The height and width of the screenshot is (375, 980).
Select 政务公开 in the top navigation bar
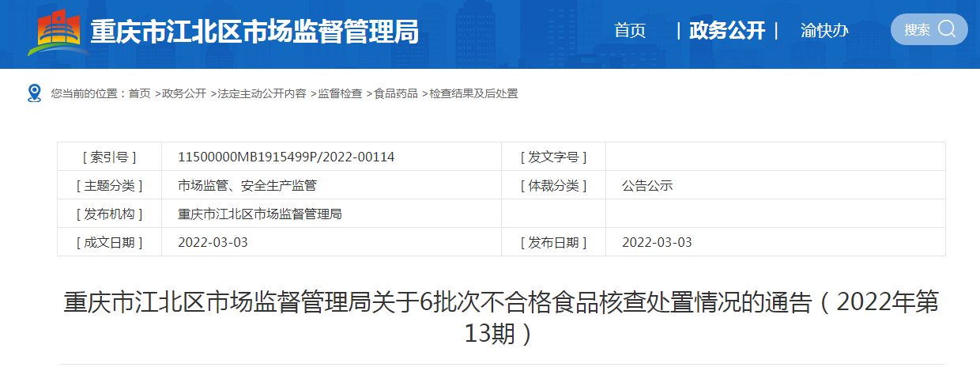(727, 31)
